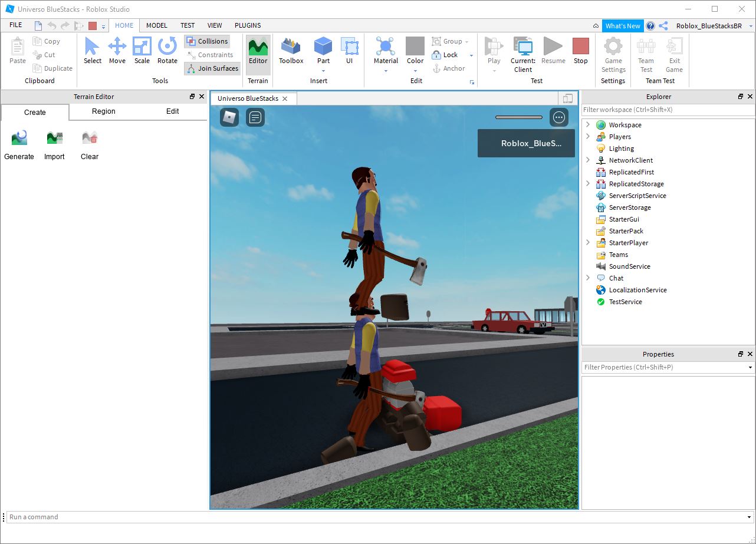The width and height of the screenshot is (756, 544).
Task: Select the Rotate tool
Action: pyautogui.click(x=167, y=51)
